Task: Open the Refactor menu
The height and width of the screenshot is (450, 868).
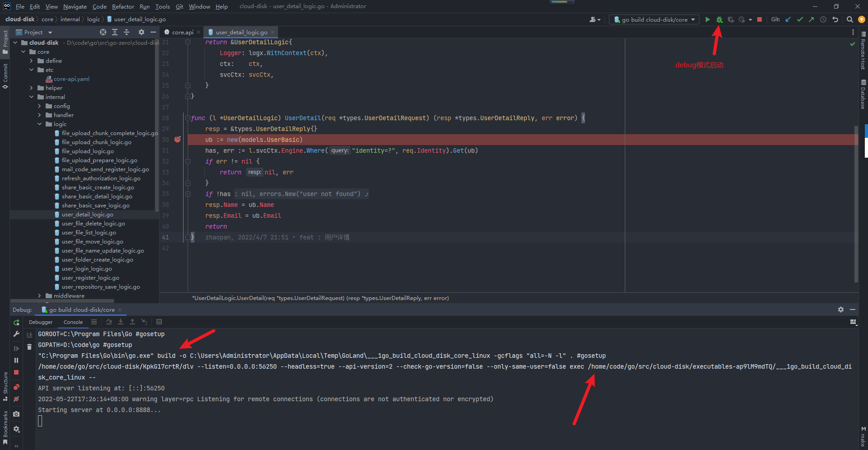Action: [x=123, y=6]
